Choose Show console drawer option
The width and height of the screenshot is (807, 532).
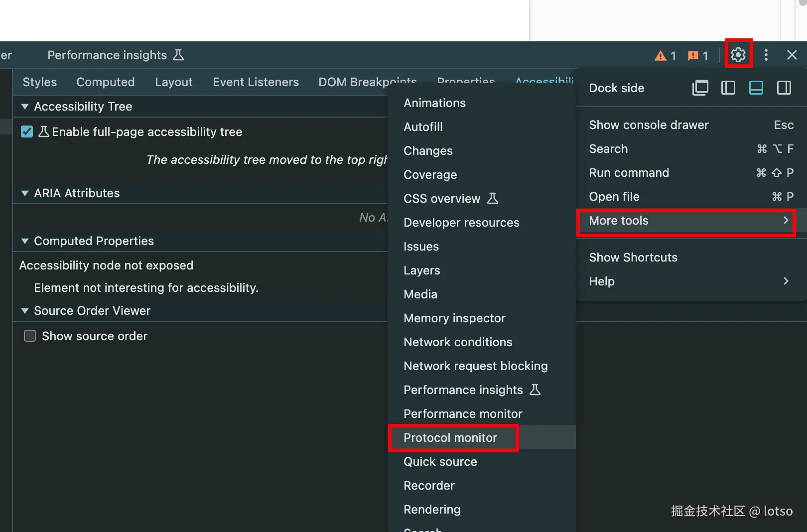tap(649, 125)
